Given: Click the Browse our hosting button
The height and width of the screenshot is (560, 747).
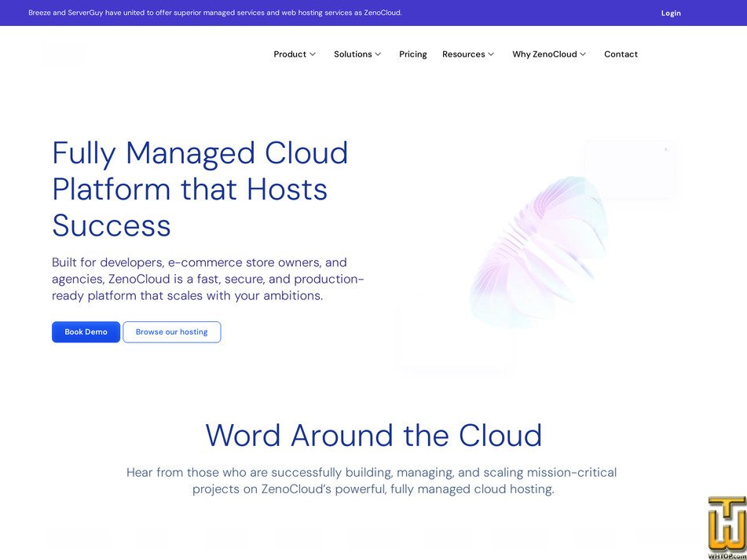Looking at the screenshot, I should click(x=171, y=332).
